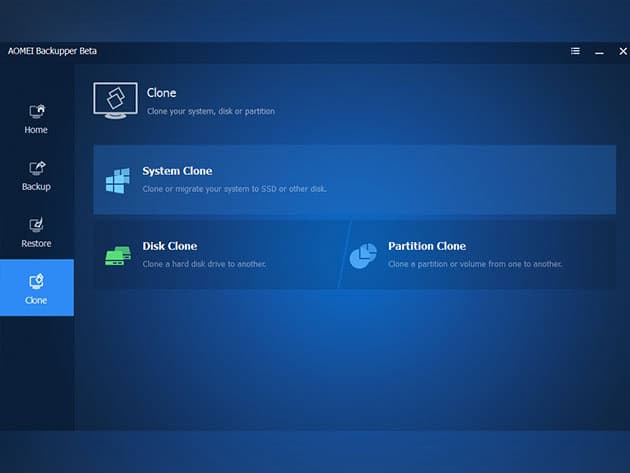Switch to the Home tab label
Screen dimensions: 630x473
(36, 130)
